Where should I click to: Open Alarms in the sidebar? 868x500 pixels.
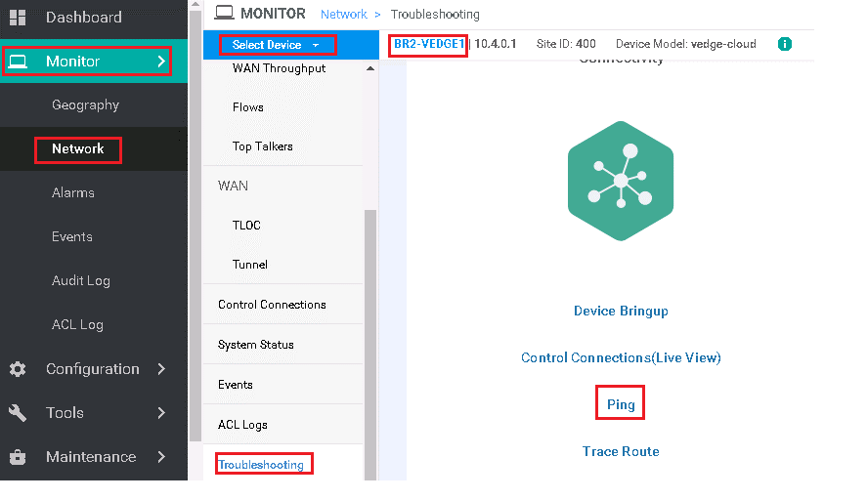coord(73,192)
